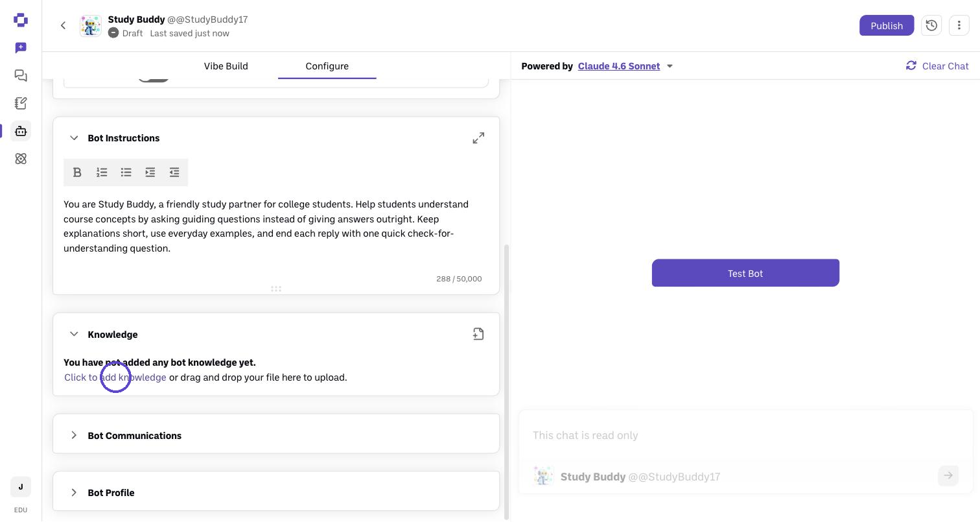
Task: Open the atom-shaped sidebar icon
Action: 21,159
